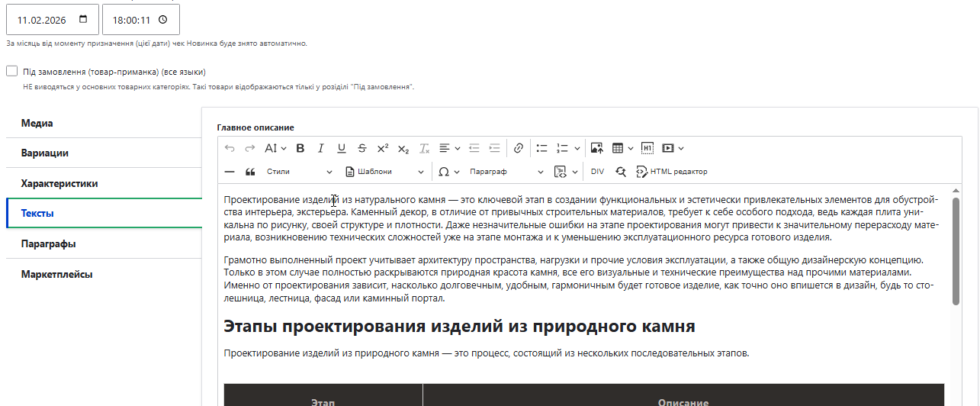Click the special characters omega icon

click(x=444, y=172)
